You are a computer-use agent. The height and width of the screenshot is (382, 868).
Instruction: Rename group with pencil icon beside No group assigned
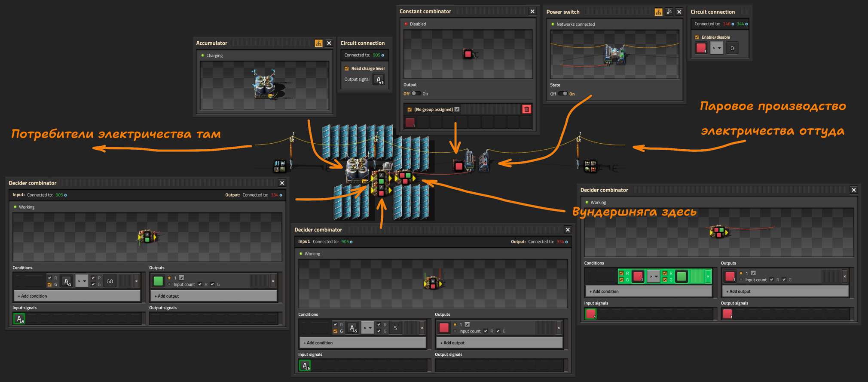457,109
